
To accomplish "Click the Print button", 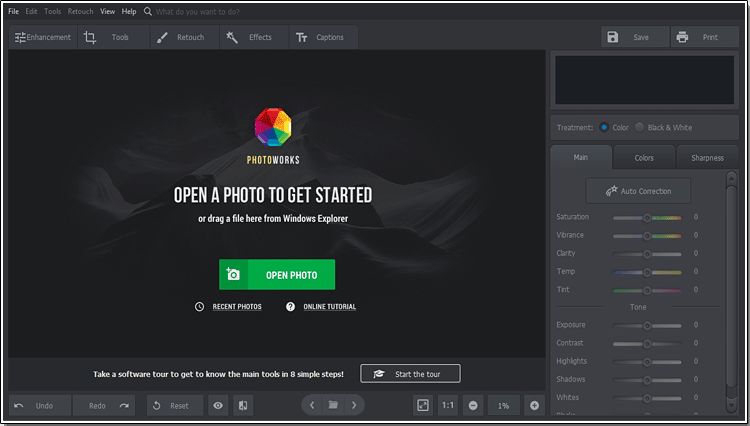I will click(705, 37).
